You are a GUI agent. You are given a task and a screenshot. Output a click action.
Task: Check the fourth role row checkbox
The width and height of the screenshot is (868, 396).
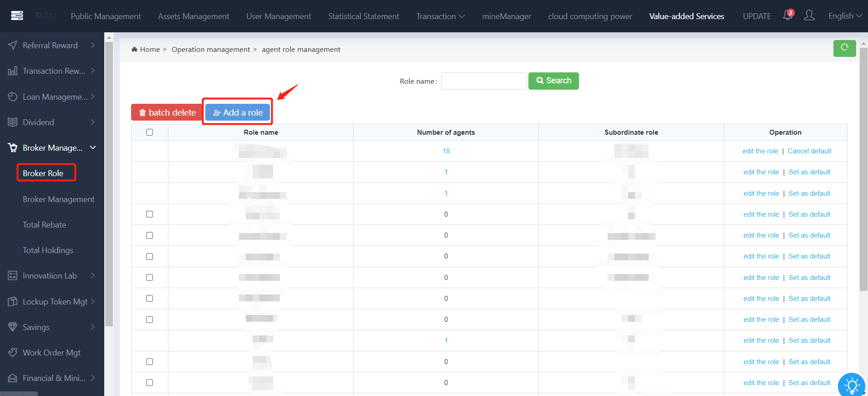(149, 214)
